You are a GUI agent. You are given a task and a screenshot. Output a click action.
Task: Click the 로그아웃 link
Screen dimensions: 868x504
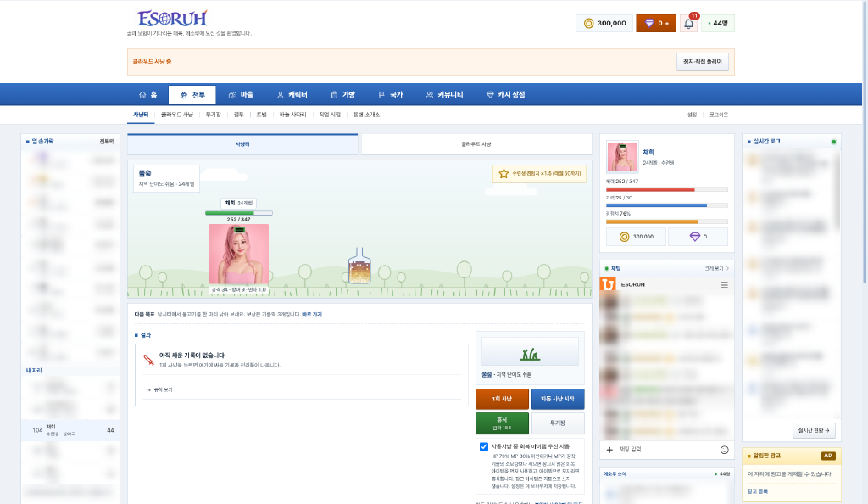719,115
